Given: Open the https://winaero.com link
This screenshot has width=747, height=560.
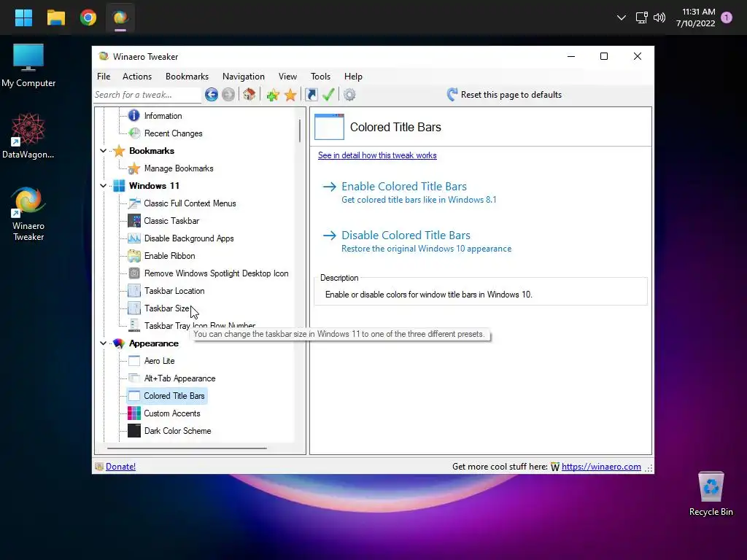Looking at the screenshot, I should coord(601,467).
